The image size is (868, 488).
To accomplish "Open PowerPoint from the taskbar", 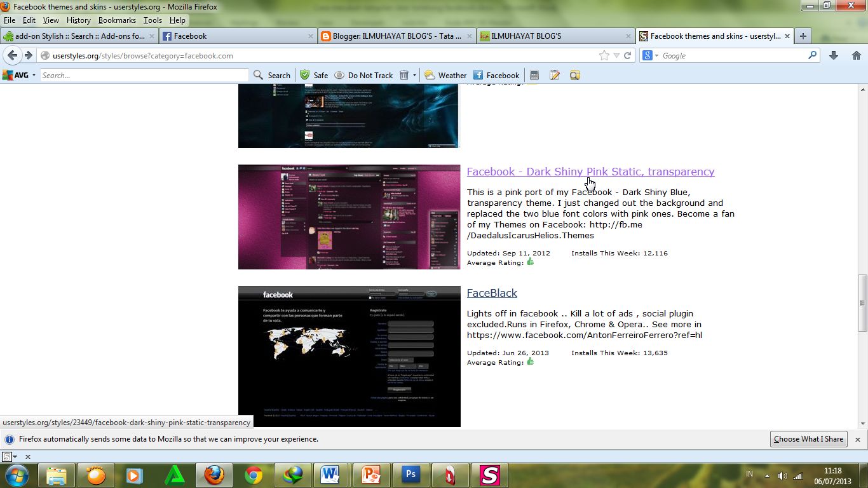I will (x=370, y=475).
